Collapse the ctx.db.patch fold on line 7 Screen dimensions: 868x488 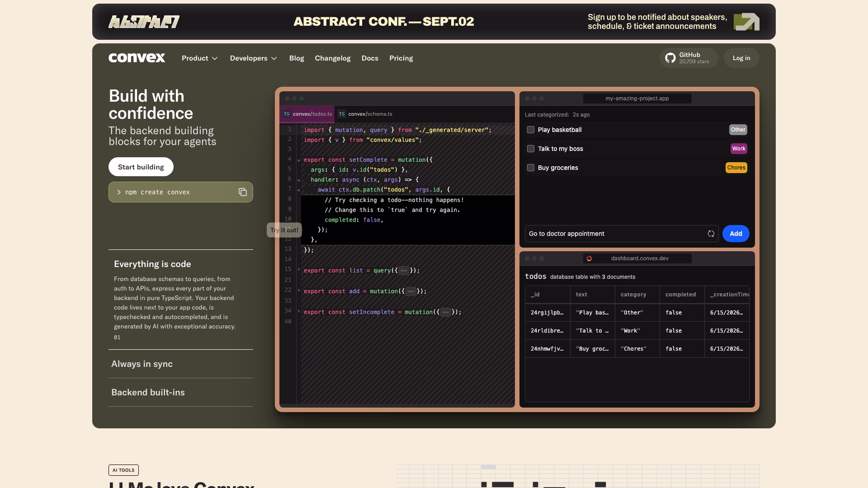point(299,190)
